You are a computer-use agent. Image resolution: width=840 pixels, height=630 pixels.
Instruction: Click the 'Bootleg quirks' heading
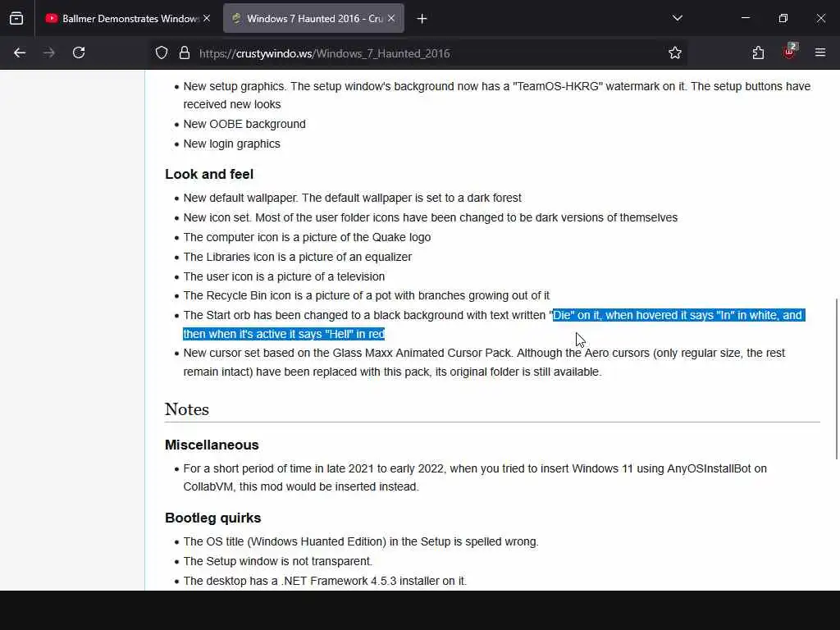pyautogui.click(x=212, y=518)
